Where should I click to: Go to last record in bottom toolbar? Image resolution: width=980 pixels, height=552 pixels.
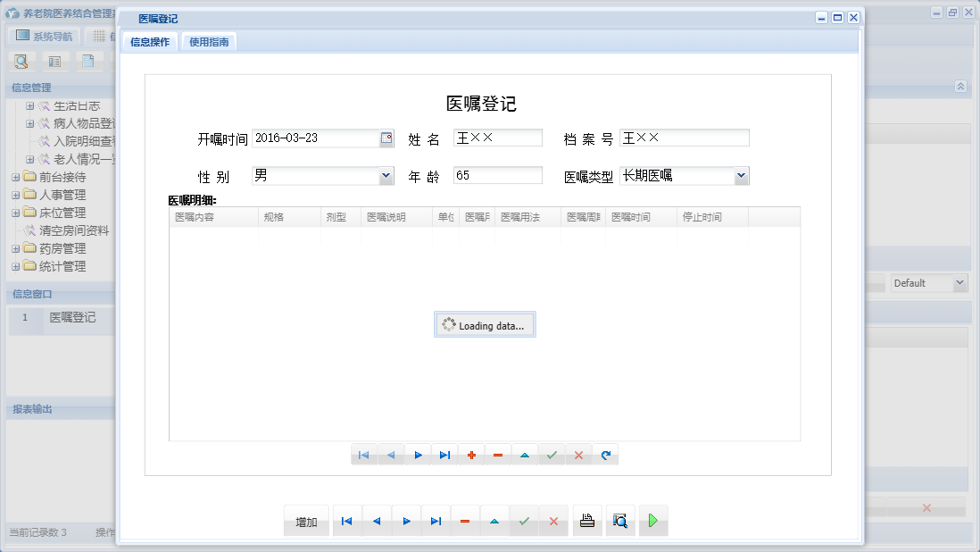pos(436,522)
